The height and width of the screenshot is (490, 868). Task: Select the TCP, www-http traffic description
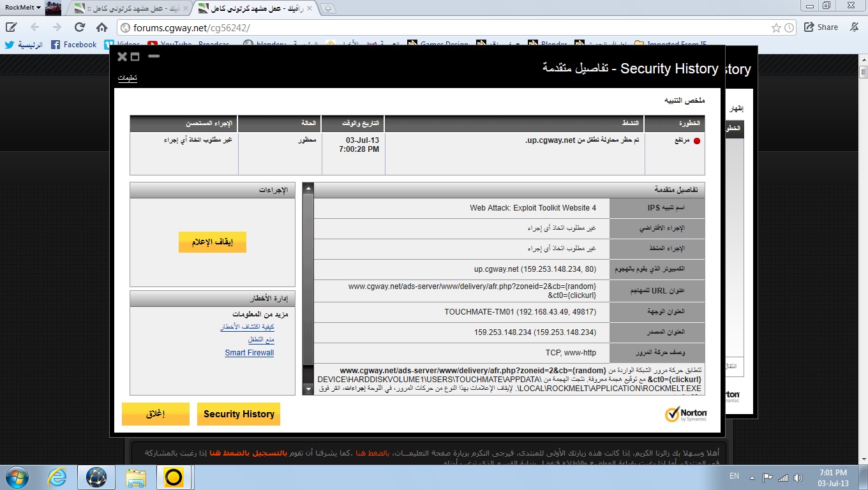click(571, 353)
